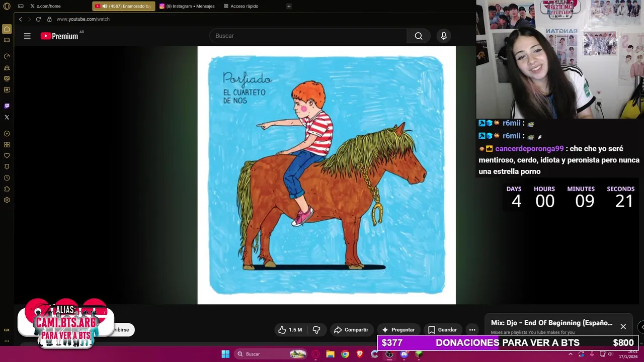Open the GX Control speedometer icon
Viewport: 644px width, 362px height.
click(x=7, y=56)
